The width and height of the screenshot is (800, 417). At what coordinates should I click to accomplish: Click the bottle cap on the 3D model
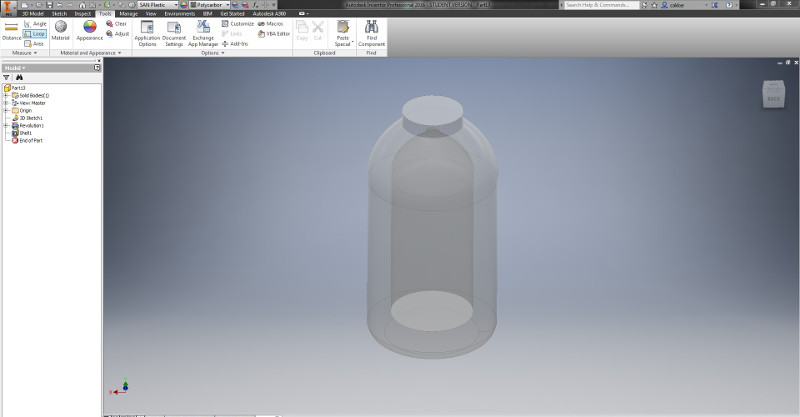tap(433, 114)
